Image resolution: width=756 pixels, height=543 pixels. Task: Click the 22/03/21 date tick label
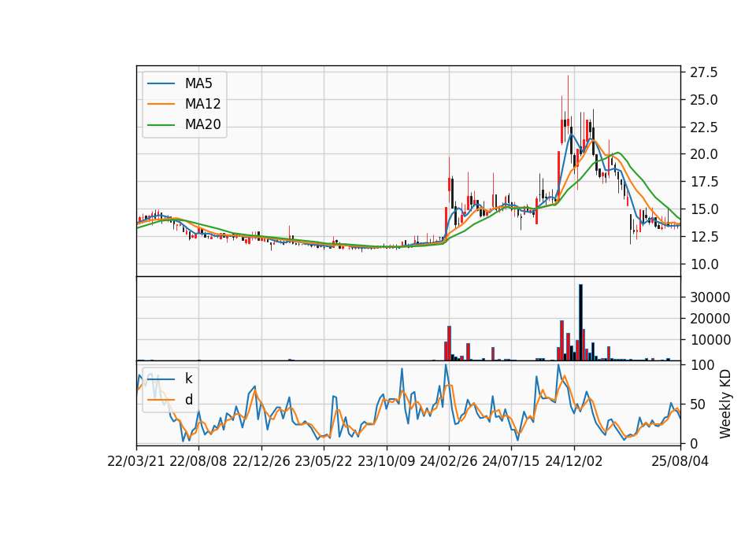[136, 461]
